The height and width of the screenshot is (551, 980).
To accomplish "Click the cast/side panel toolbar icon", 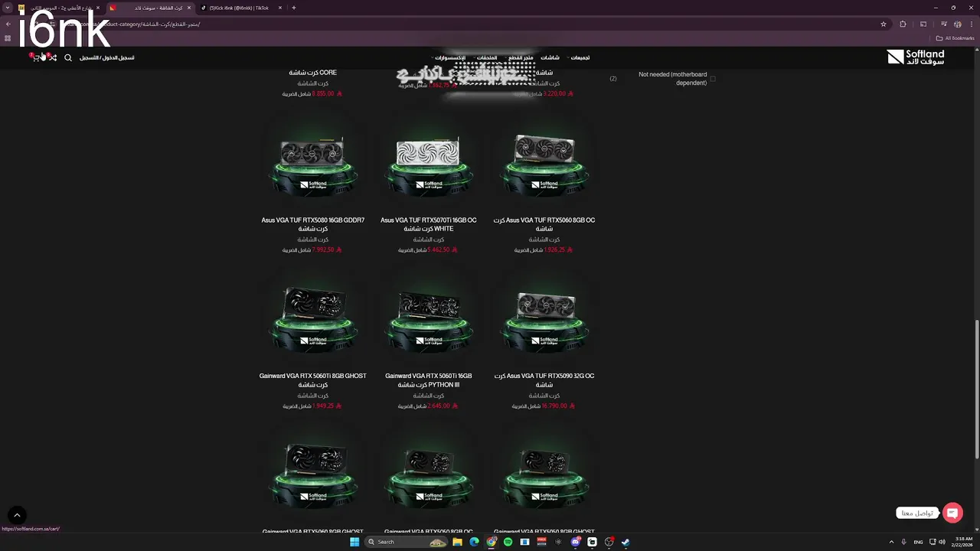I will click(x=923, y=24).
